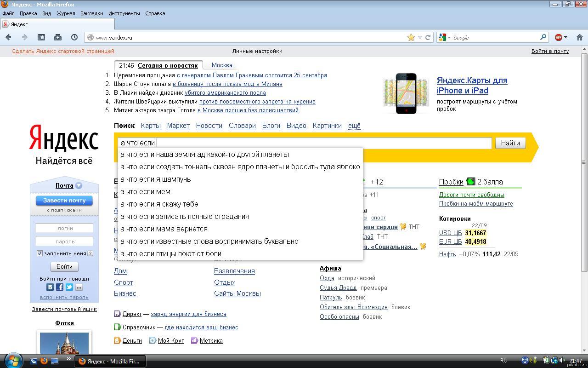This screenshot has height=368, width=588.
Task: Click the browser Back arrow button
Action: pos(8,37)
